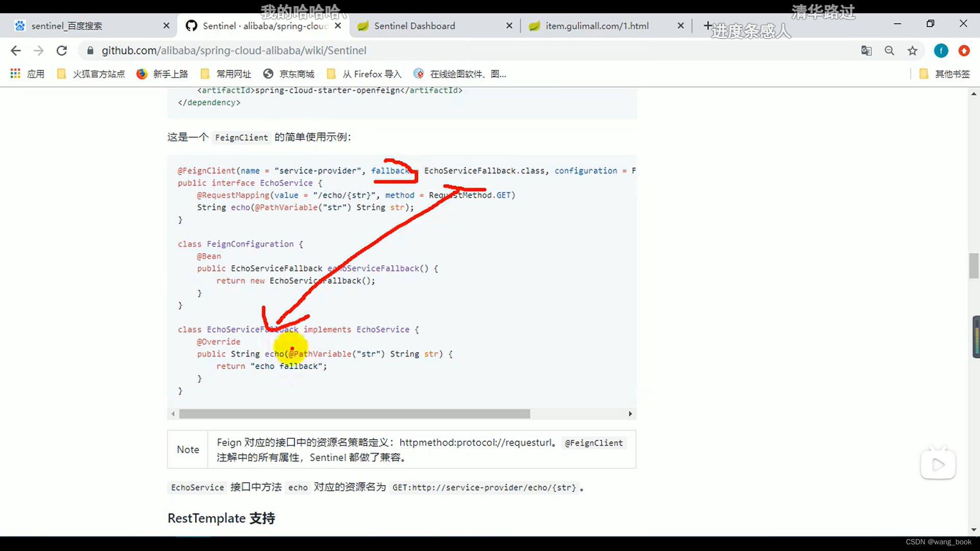Click the forward navigation button
This screenshot has height=551, width=980.
(38, 51)
